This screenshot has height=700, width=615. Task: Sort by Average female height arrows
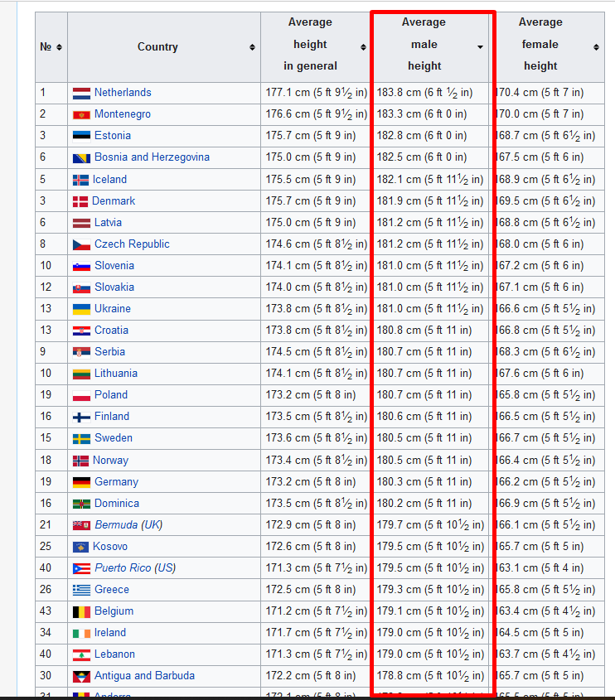coord(596,47)
